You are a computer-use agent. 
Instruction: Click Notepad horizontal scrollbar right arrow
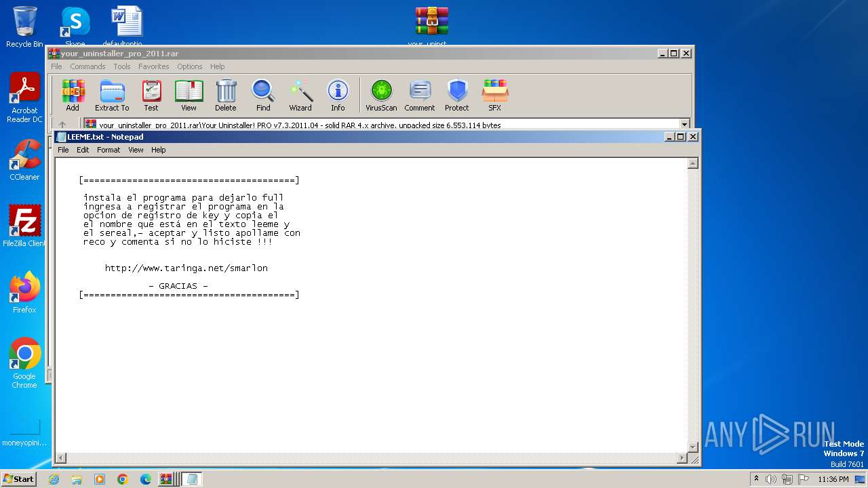coord(682,459)
